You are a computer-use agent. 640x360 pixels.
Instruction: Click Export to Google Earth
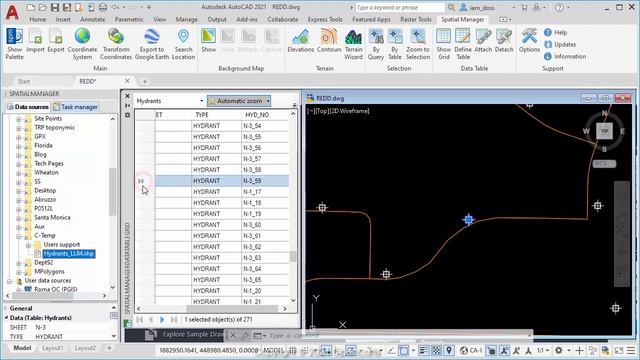pyautogui.click(x=151, y=44)
